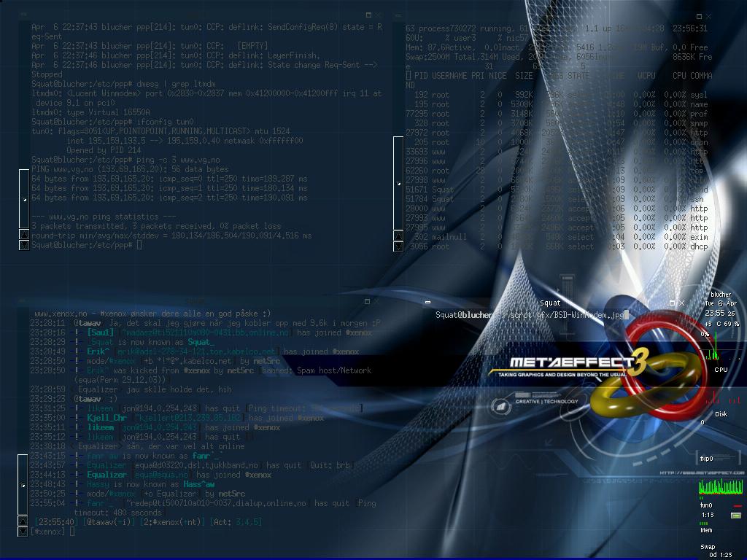Viewport: 747px width, 560px height.
Task: Click the Tue 6 Apr date
Action: [x=720, y=303]
